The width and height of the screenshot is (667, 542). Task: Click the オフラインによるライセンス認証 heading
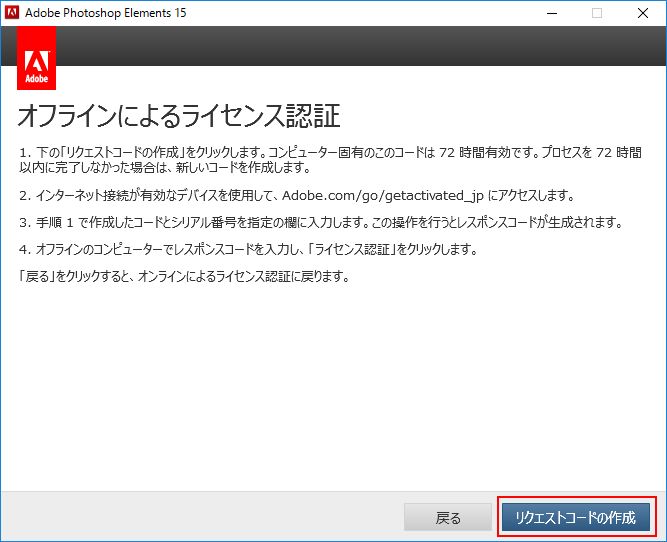click(x=179, y=116)
